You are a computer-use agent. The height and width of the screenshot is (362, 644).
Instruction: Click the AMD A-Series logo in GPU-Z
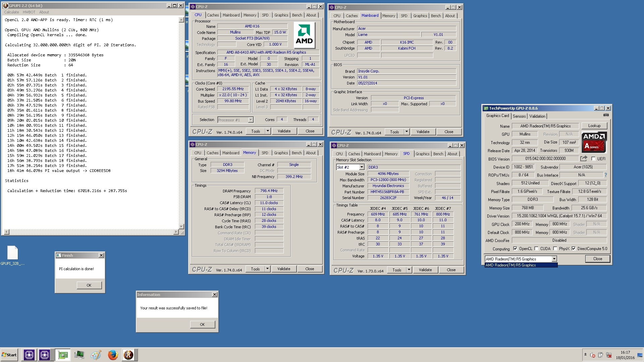594,142
